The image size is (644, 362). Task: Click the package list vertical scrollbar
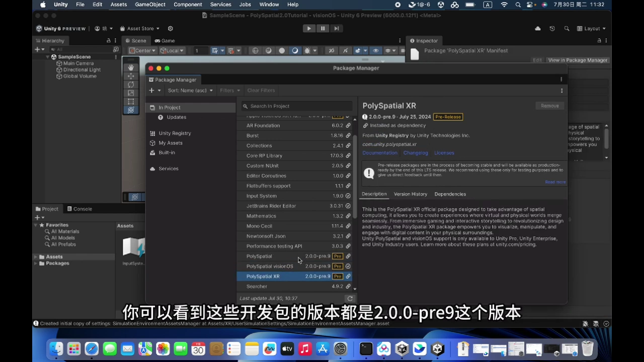355,176
